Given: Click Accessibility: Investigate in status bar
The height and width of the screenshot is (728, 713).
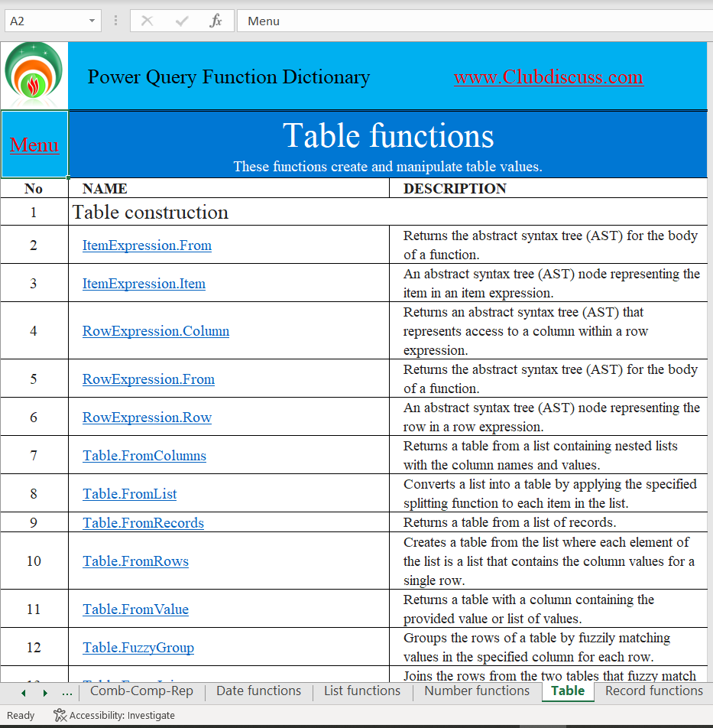Looking at the screenshot, I should 114,715.
